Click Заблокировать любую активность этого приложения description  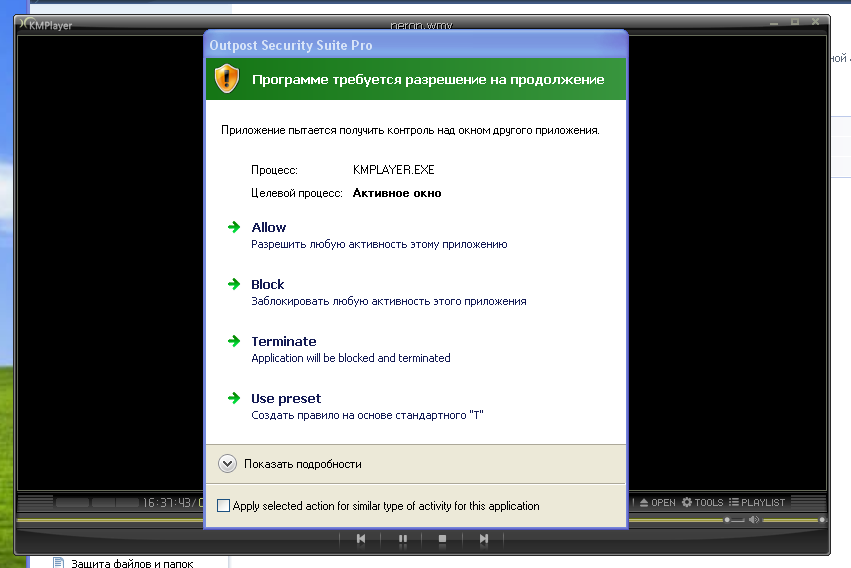click(389, 301)
